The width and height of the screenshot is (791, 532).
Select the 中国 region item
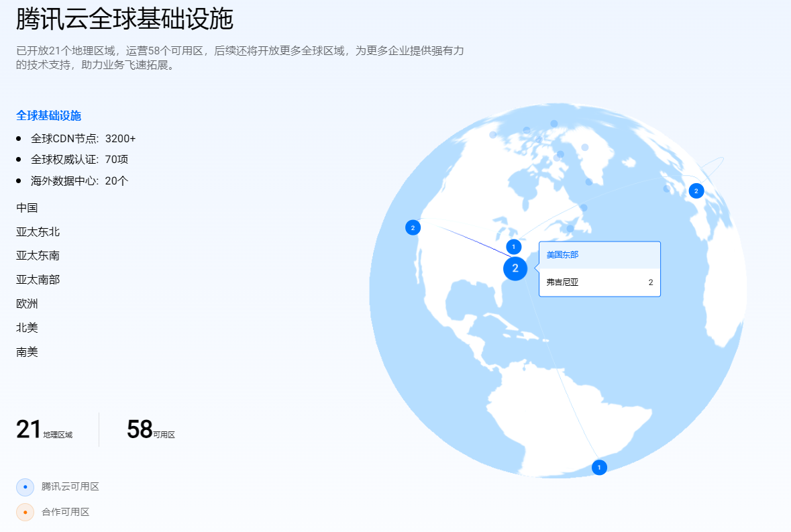coord(27,208)
